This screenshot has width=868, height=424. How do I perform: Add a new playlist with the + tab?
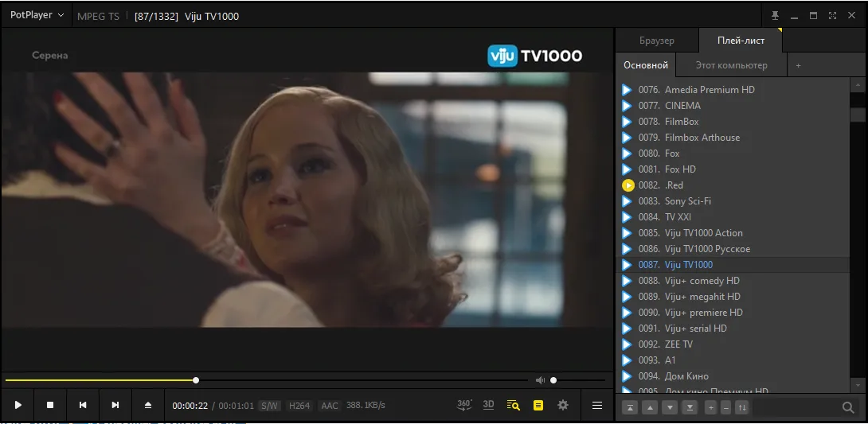(x=798, y=65)
